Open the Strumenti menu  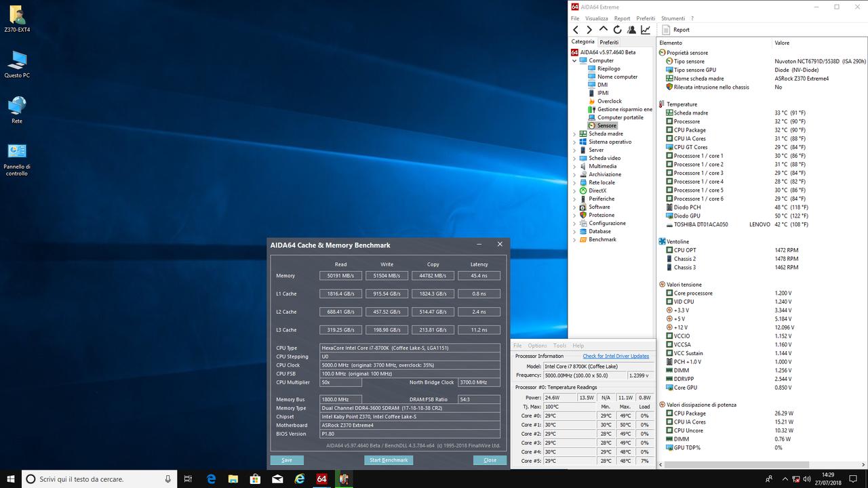coord(673,18)
